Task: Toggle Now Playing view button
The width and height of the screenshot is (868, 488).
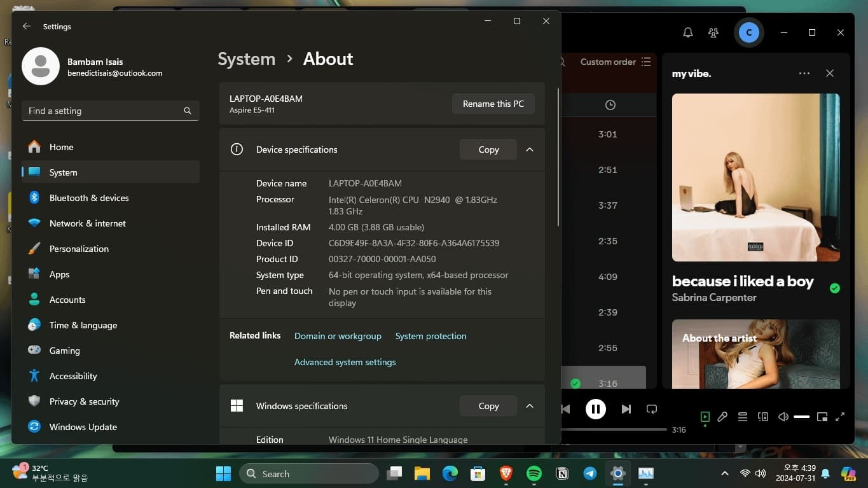Action: (x=705, y=417)
